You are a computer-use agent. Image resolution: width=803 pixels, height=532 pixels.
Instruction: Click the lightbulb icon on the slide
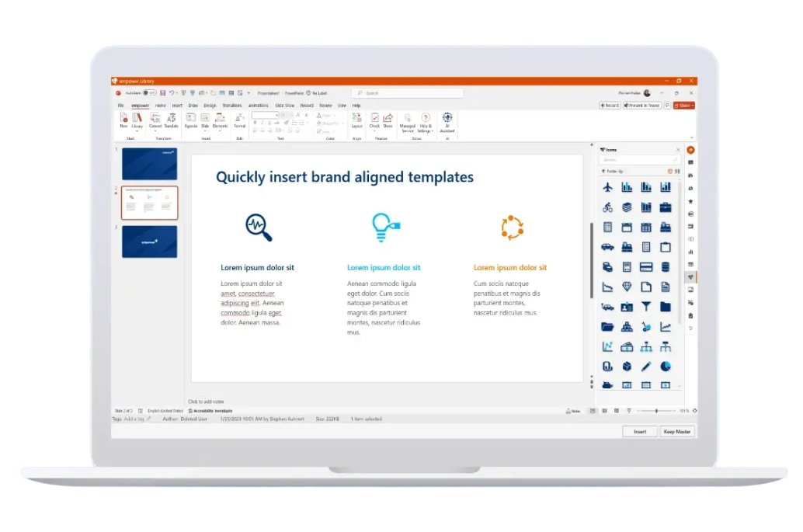[x=385, y=228]
